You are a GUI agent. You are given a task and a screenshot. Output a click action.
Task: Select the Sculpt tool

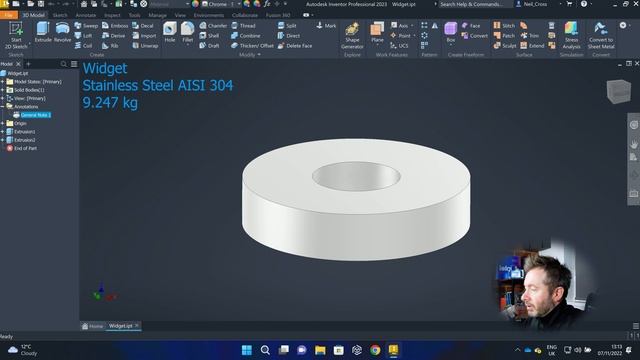coord(505,46)
